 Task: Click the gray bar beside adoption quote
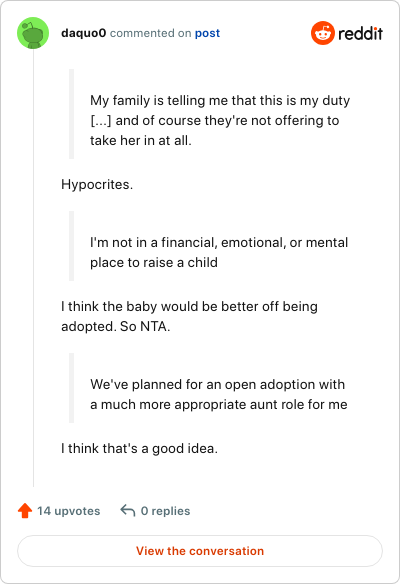pos(72,388)
